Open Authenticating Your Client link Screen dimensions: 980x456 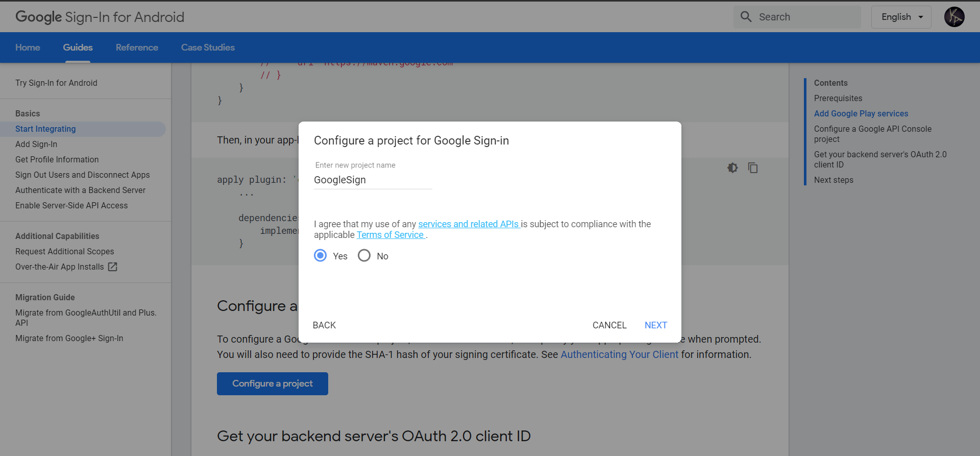click(620, 354)
